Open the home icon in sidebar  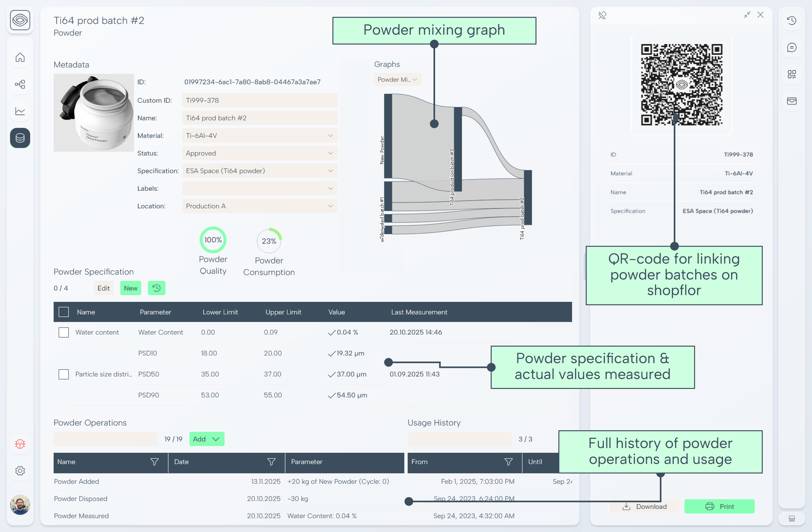pos(20,57)
